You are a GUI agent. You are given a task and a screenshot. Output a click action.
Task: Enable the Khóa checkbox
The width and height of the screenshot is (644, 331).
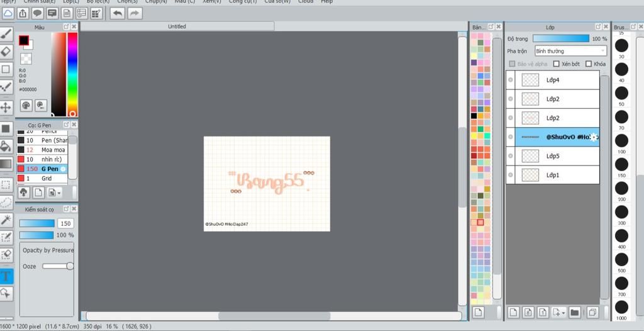click(x=588, y=64)
